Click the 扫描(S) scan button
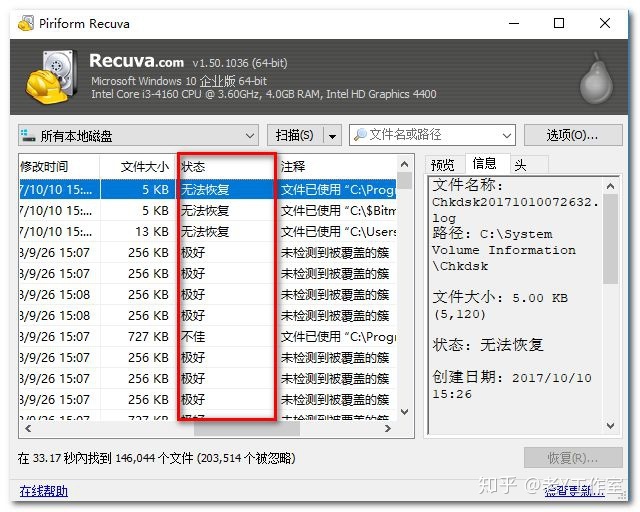 click(295, 135)
